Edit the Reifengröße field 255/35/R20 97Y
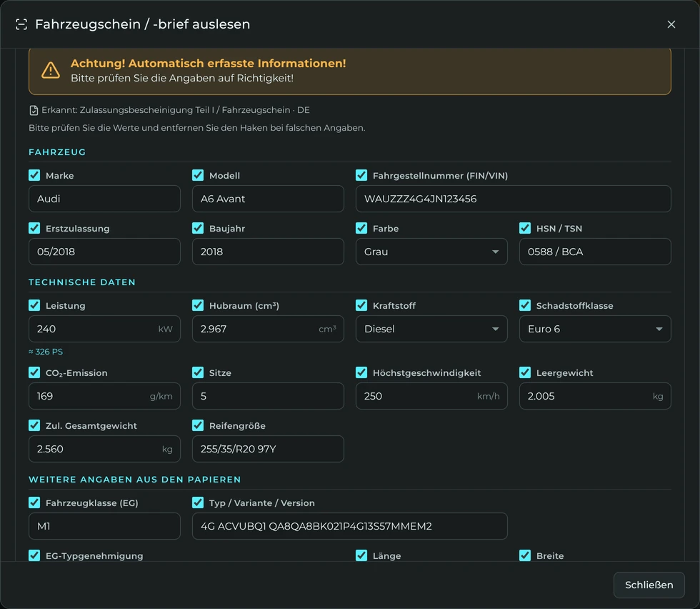 point(268,449)
